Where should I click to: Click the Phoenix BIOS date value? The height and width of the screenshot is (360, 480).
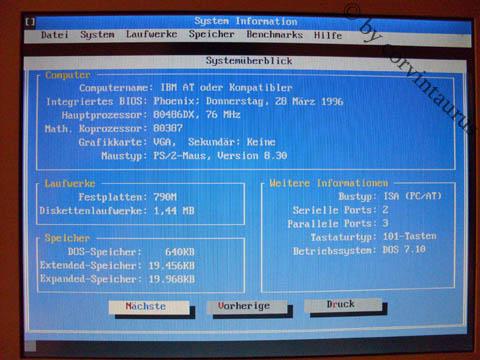pyautogui.click(x=248, y=101)
